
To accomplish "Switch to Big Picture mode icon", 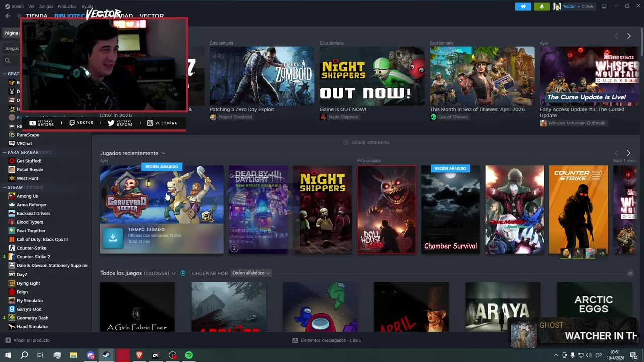I will coord(604,6).
